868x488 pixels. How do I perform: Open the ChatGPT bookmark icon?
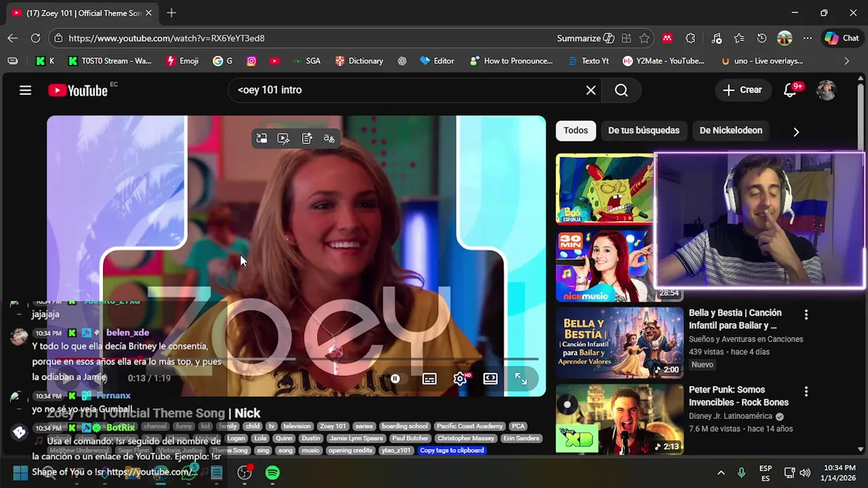(402, 61)
